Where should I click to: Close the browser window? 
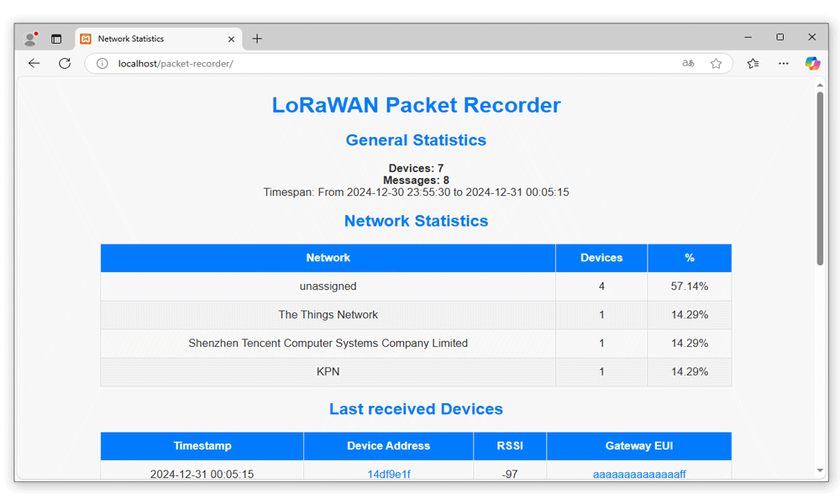(812, 37)
